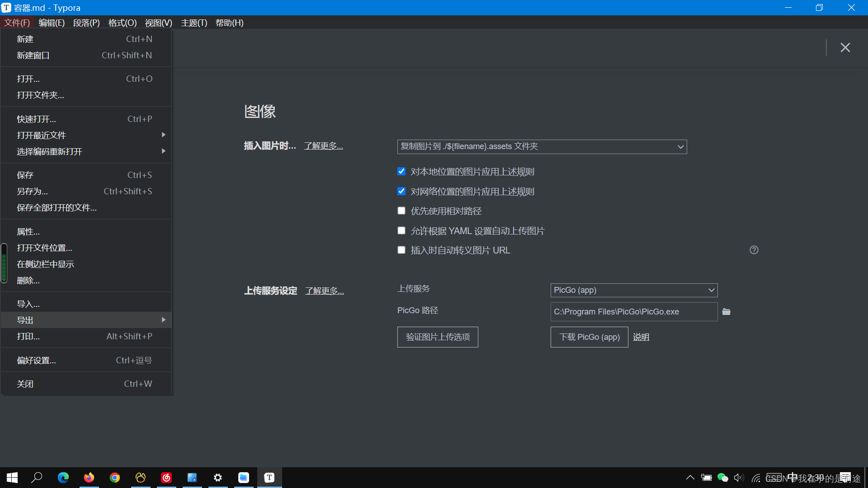Enable 优先使用相对路径
The width and height of the screenshot is (868, 488).
pos(401,211)
